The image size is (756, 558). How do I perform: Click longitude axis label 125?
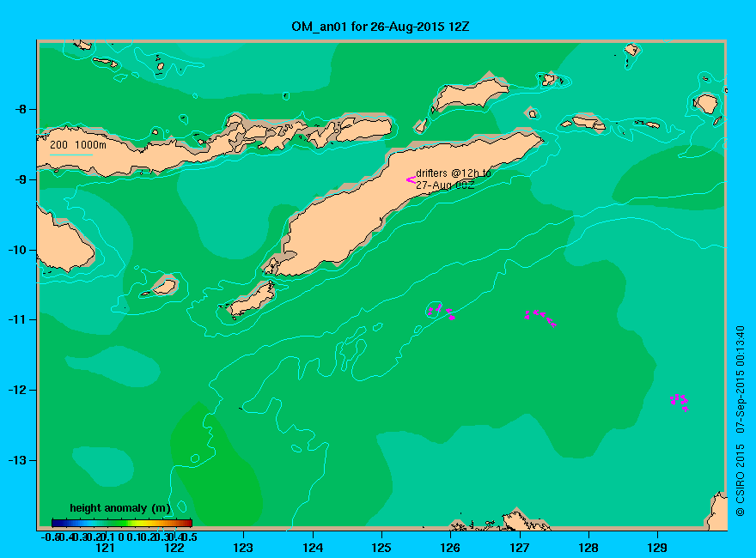click(381, 548)
